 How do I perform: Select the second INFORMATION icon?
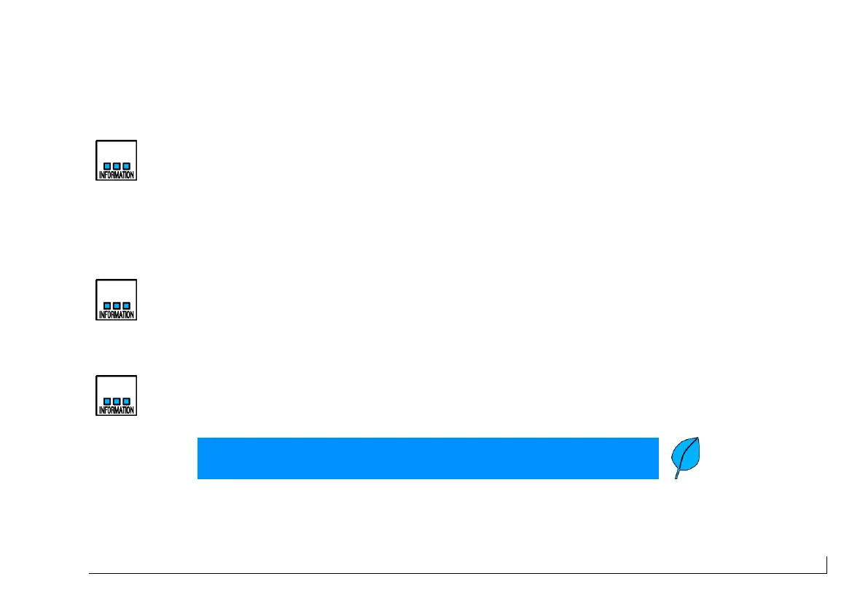(117, 300)
